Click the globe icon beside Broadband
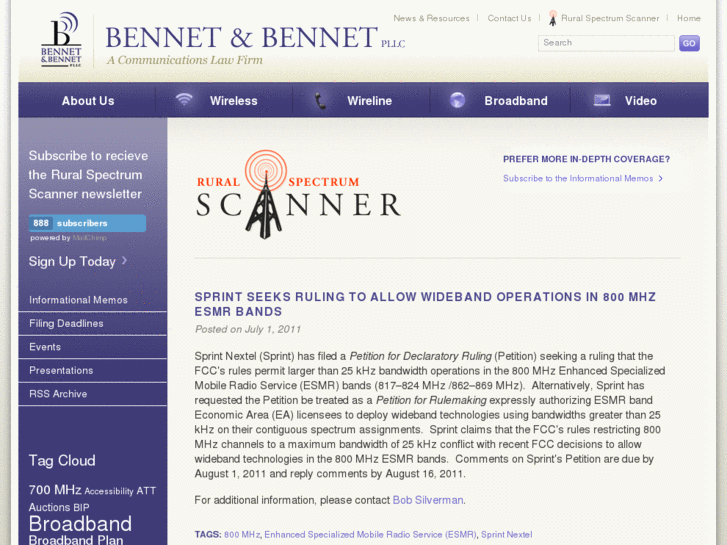Image resolution: width=727 pixels, height=545 pixels. pos(458,100)
